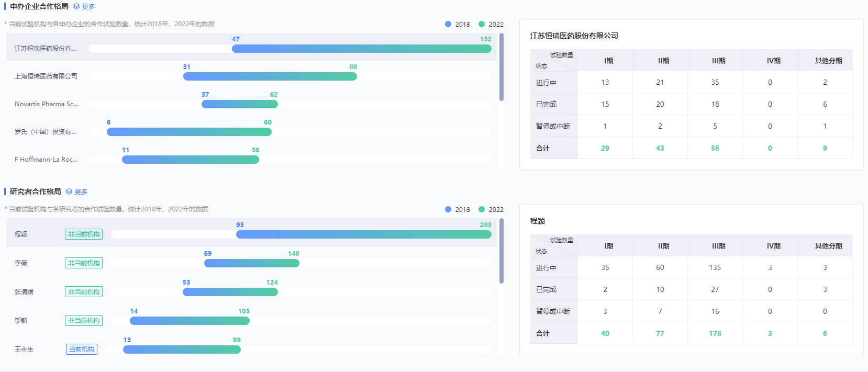
Task: Toggle the 2018 legend in the researcher chart
Action: pos(458,209)
